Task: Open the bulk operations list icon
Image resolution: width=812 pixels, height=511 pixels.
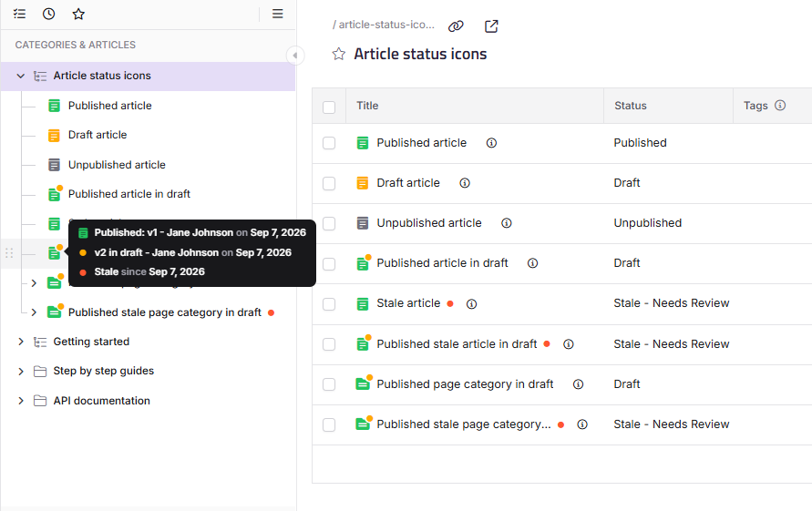Action: click(x=20, y=14)
